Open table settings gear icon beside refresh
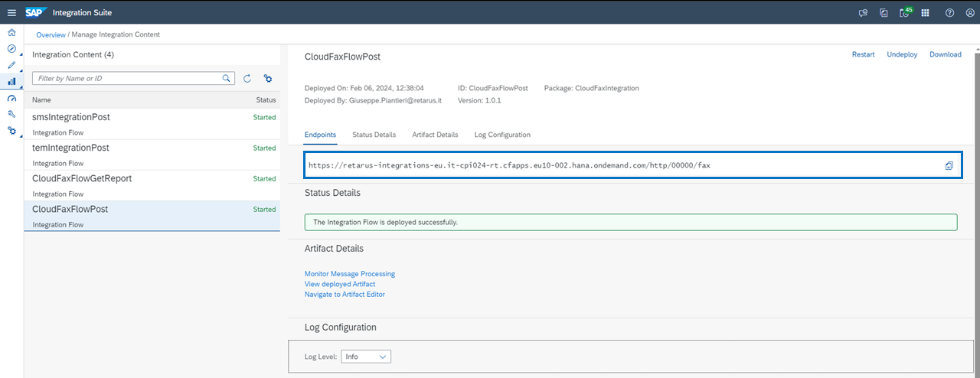980x378 pixels. coord(268,79)
